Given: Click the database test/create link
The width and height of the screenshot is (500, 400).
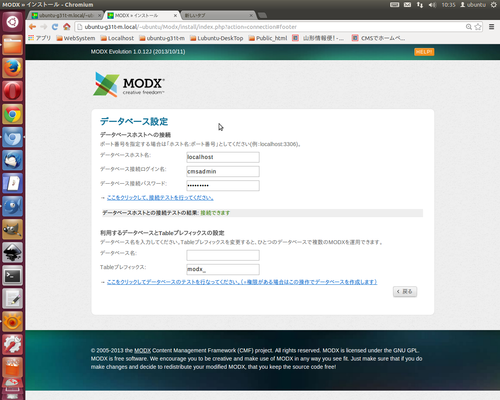Looking at the screenshot, I should click(x=242, y=282).
